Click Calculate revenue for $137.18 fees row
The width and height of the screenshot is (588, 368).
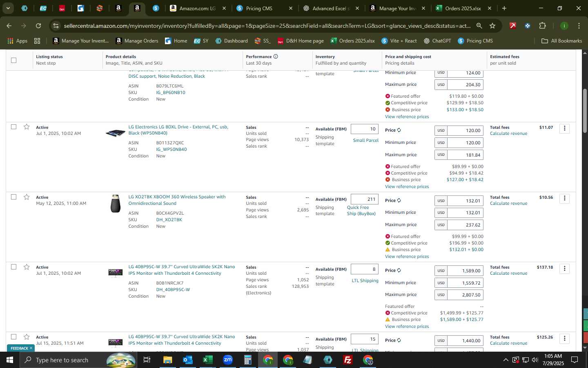click(508, 274)
